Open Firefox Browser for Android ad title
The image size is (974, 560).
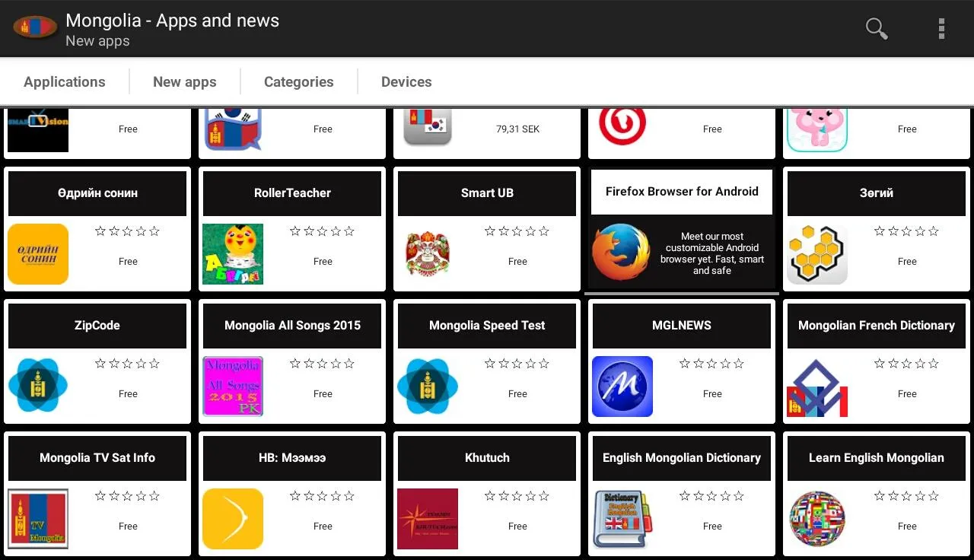point(682,192)
